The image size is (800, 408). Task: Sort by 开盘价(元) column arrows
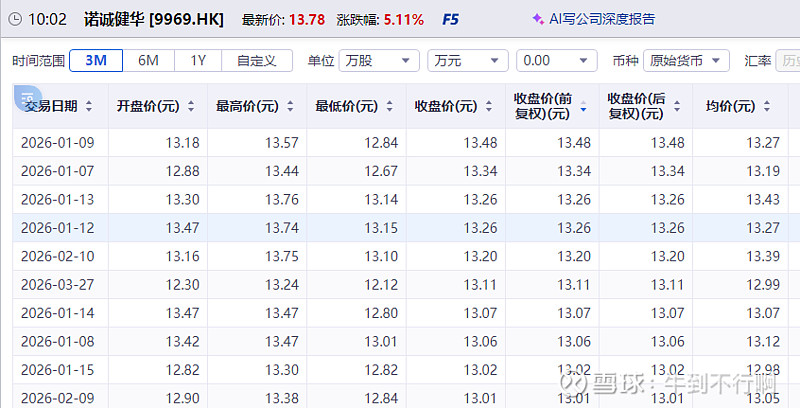point(191,106)
